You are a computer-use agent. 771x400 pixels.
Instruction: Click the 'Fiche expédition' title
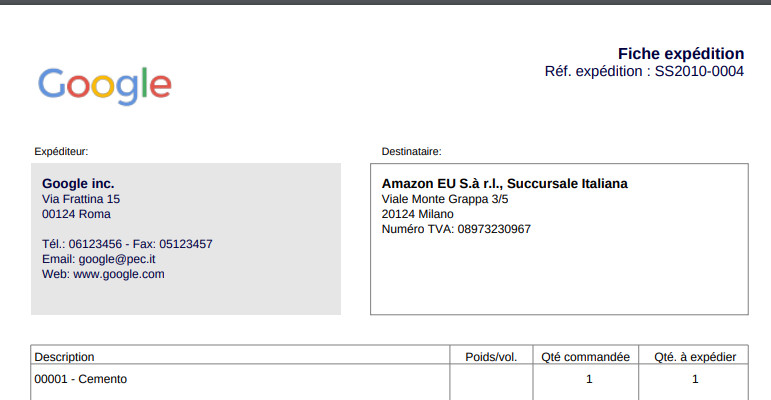680,54
